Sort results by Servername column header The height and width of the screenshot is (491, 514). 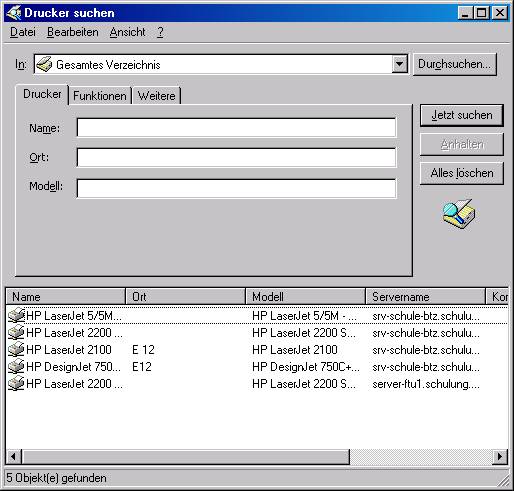click(x=426, y=296)
